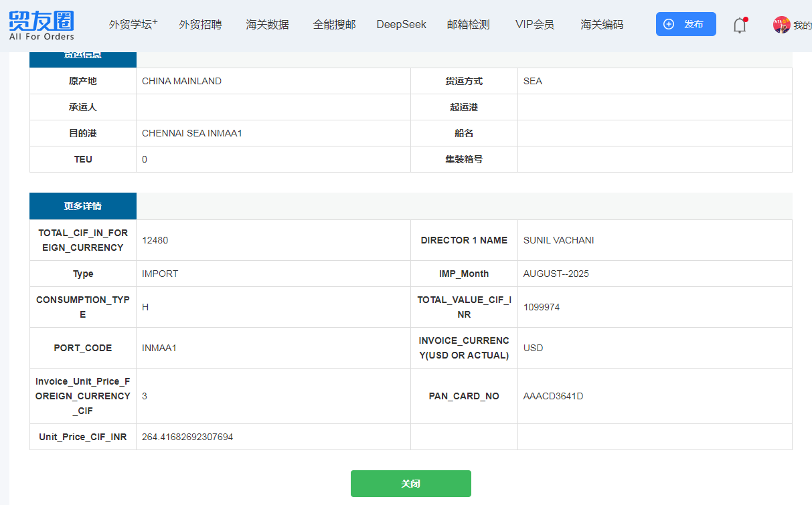Click the 我的 account label
This screenshot has height=505, width=812.
(802, 26)
